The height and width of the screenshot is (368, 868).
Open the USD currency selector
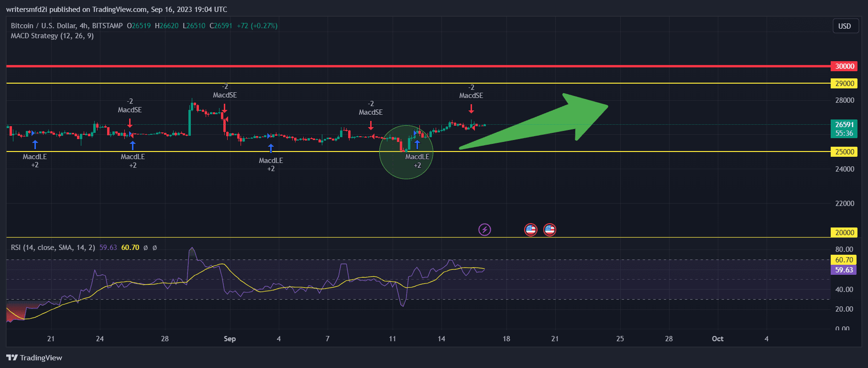pos(844,26)
